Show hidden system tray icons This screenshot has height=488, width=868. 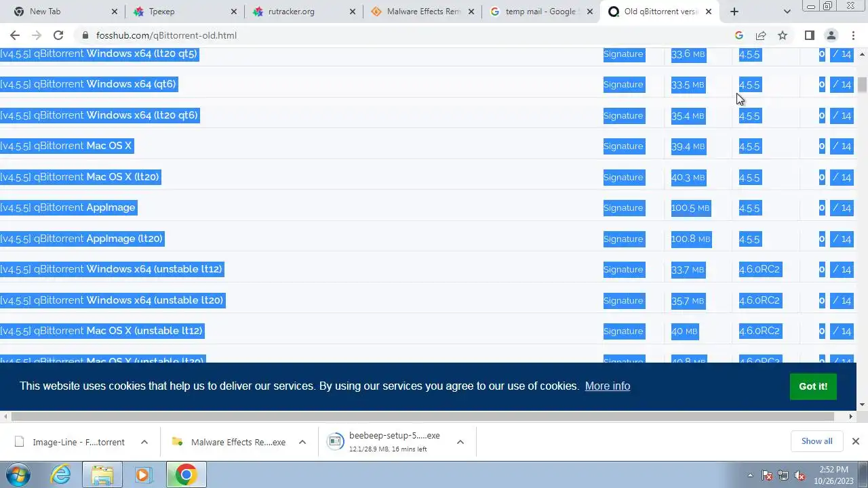[750, 476]
